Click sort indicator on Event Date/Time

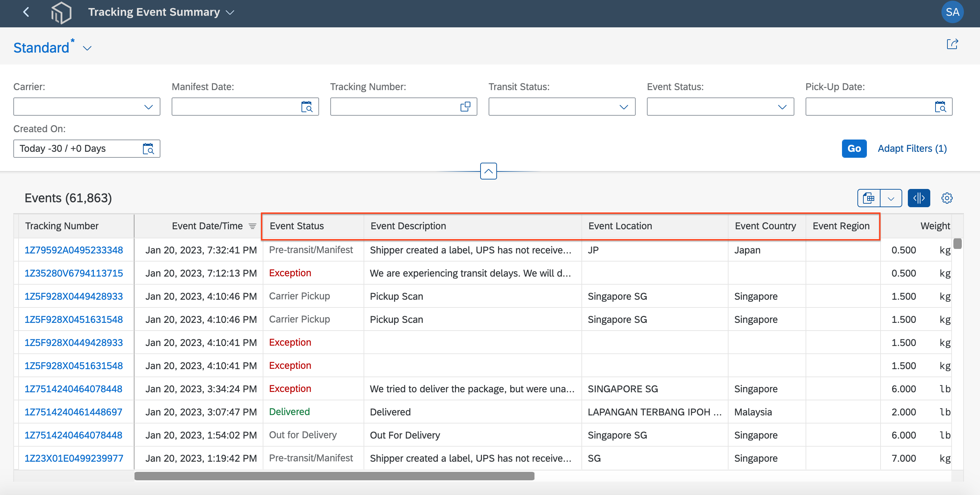coord(252,226)
